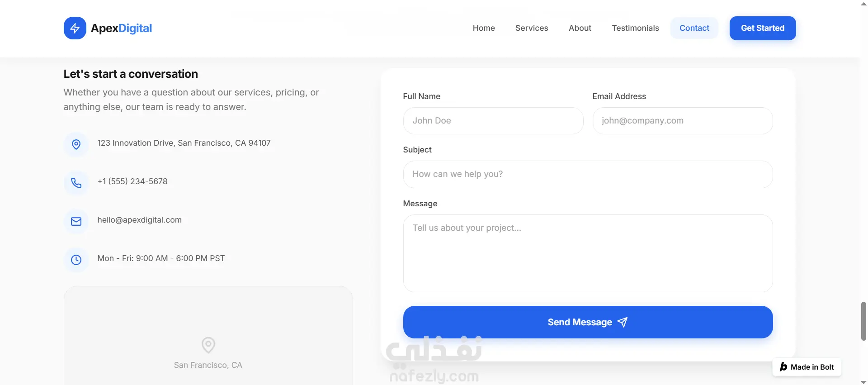The width and height of the screenshot is (868, 385).
Task: Click the envelope icon beside hello@apexdigital.com
Action: click(x=76, y=221)
